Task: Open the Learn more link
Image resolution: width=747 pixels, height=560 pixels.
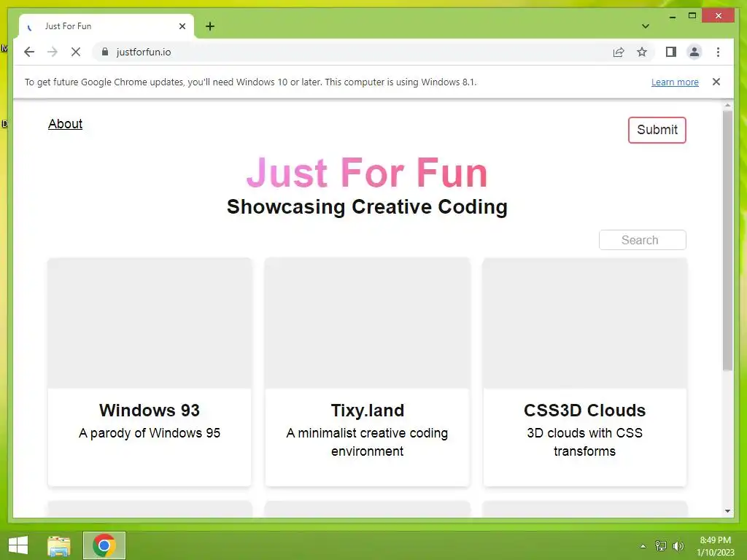Action: 675,82
